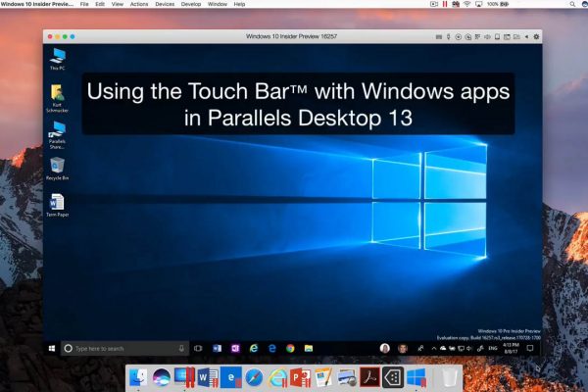
Task: Open PowerPoint in the Dock
Action: tap(301, 377)
